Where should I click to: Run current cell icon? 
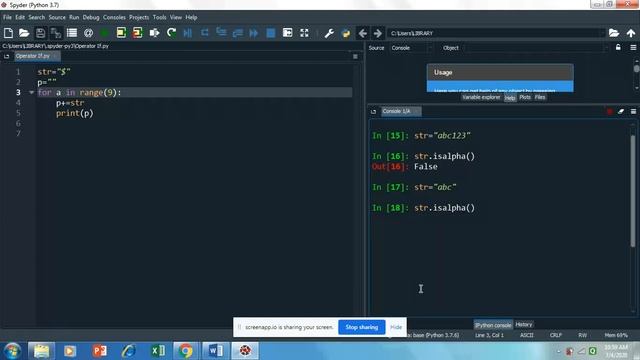pos(121,33)
